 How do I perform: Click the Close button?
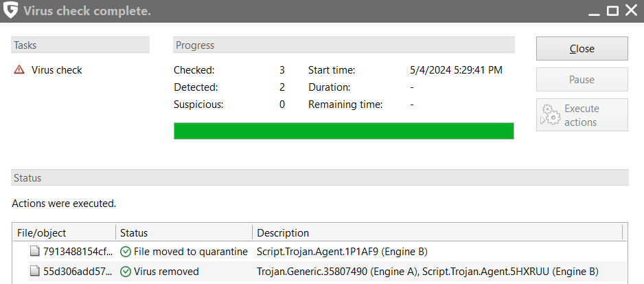pyautogui.click(x=582, y=49)
